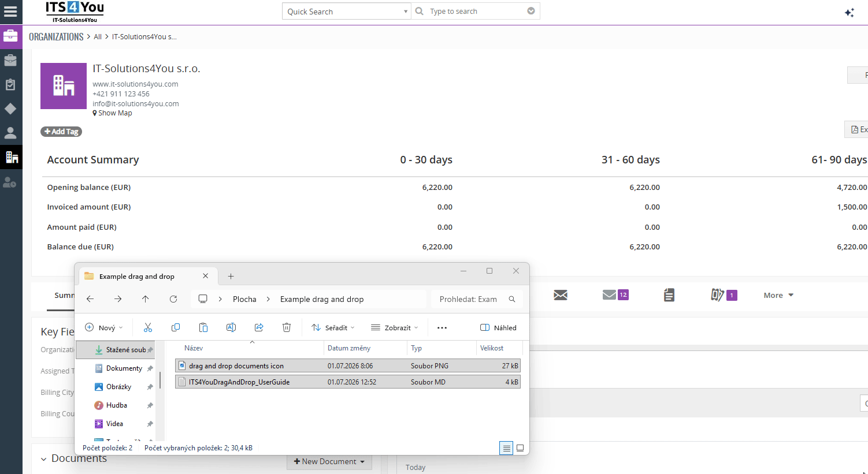This screenshot has height=474, width=868.
Task: Open the tickets tab with badge 1
Action: tap(724, 295)
